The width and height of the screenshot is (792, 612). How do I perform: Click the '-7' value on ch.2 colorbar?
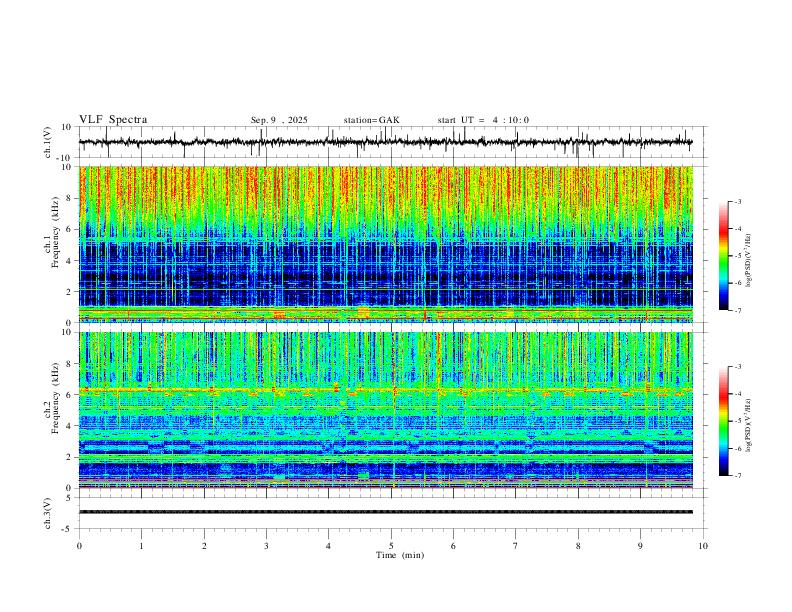click(x=737, y=475)
